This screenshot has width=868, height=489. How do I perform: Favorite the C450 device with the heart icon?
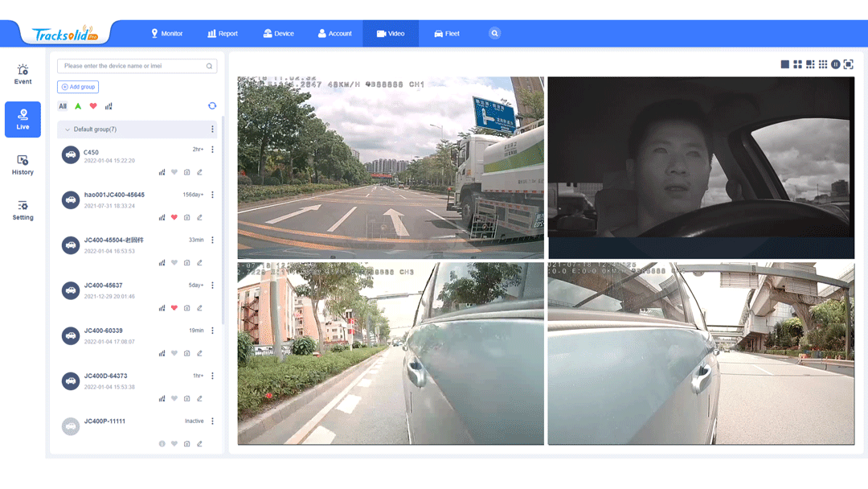(174, 172)
